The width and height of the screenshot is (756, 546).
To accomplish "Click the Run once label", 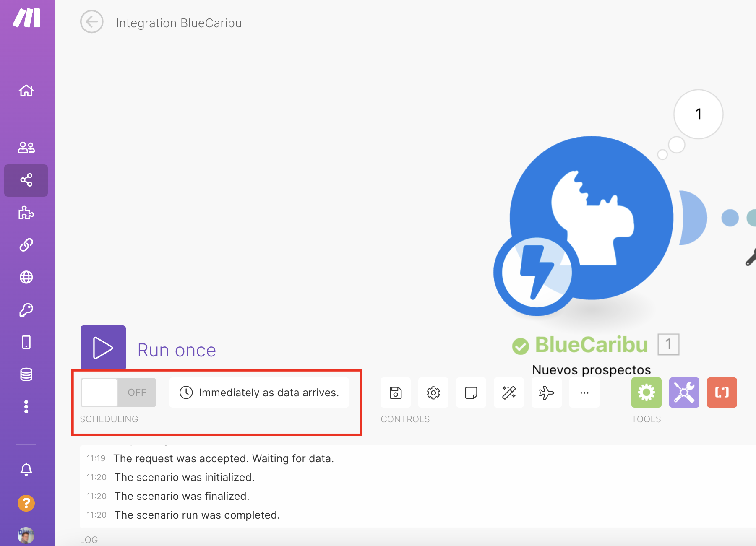I will [x=177, y=350].
